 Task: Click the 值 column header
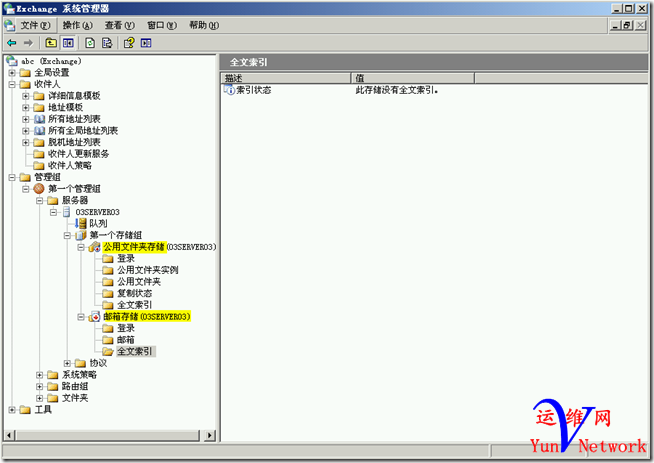[x=413, y=78]
